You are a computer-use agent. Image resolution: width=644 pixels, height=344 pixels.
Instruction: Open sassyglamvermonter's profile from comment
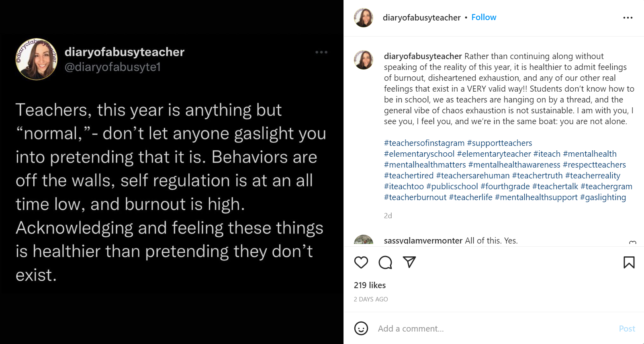(423, 241)
